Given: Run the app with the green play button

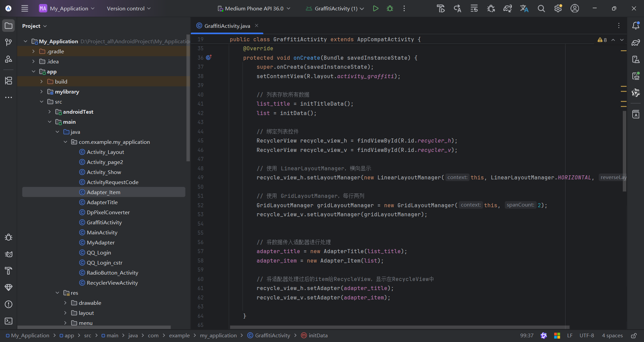Looking at the screenshot, I should coord(376,8).
